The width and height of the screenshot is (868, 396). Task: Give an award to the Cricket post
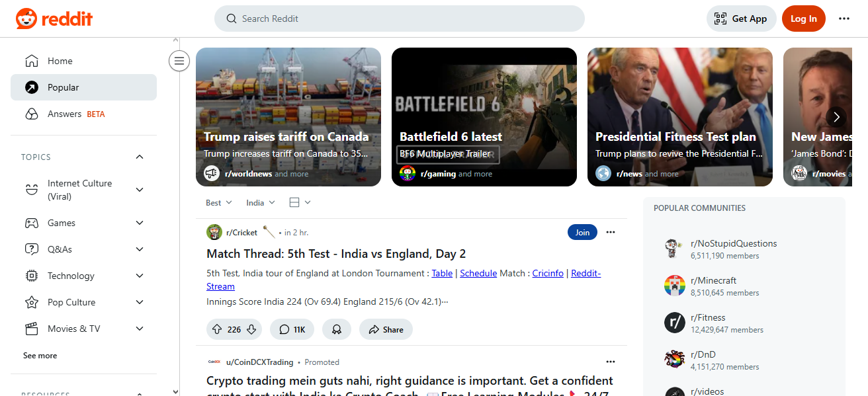coord(337,329)
